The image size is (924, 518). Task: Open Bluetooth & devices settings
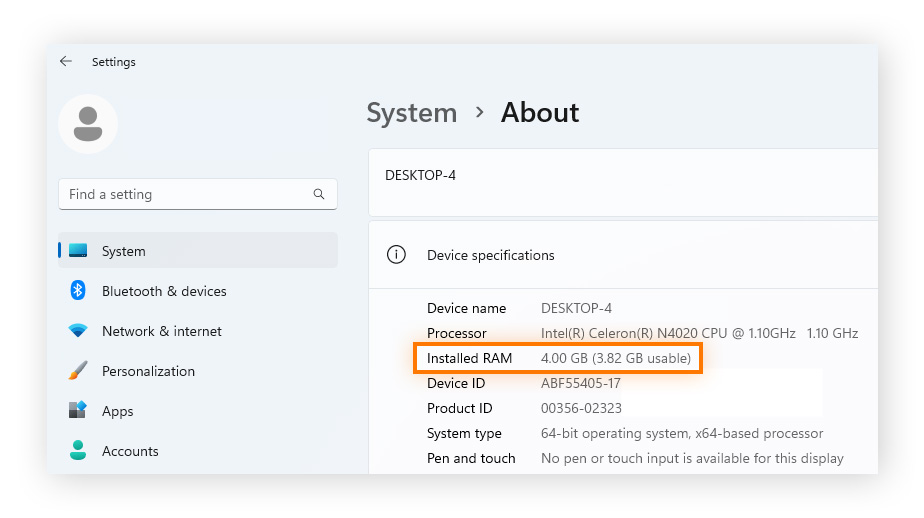(198, 291)
